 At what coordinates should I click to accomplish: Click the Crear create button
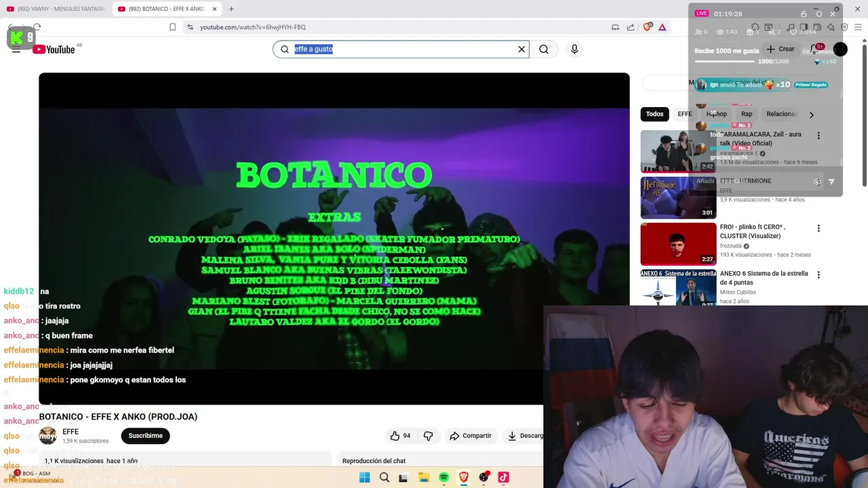coord(780,49)
